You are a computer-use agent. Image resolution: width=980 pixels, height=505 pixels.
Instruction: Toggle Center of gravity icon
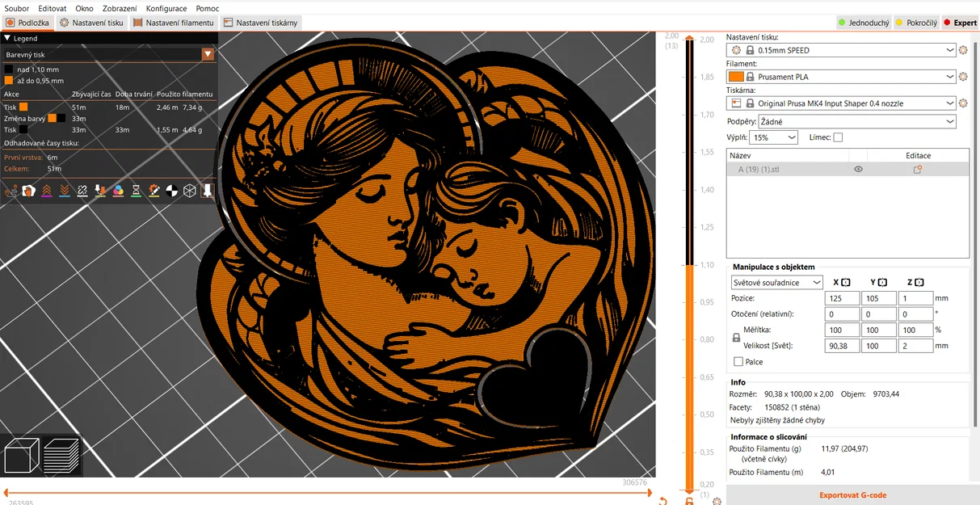click(171, 191)
